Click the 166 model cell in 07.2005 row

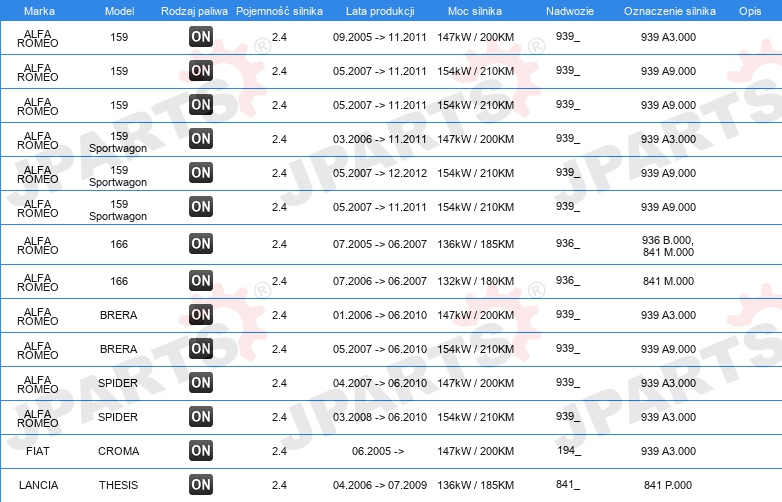[x=119, y=244]
